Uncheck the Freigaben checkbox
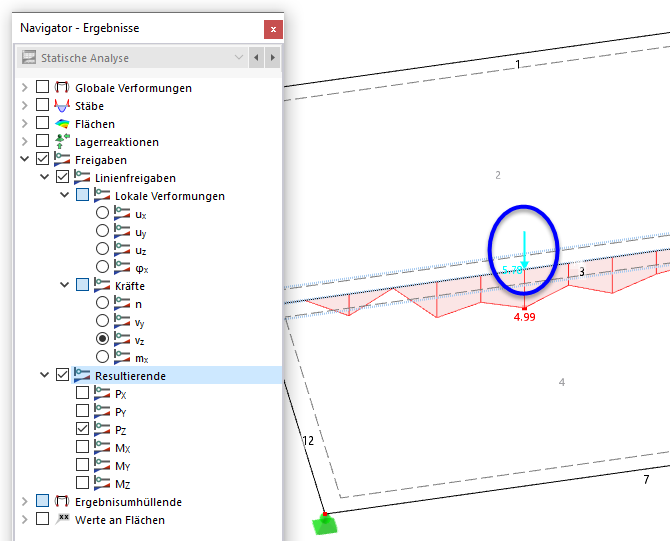This screenshot has height=541, width=670. [x=42, y=159]
